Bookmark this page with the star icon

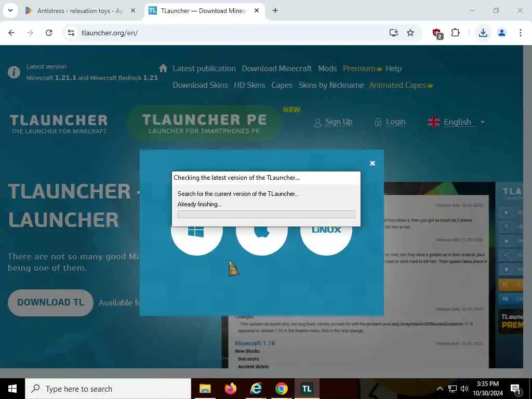click(x=410, y=33)
